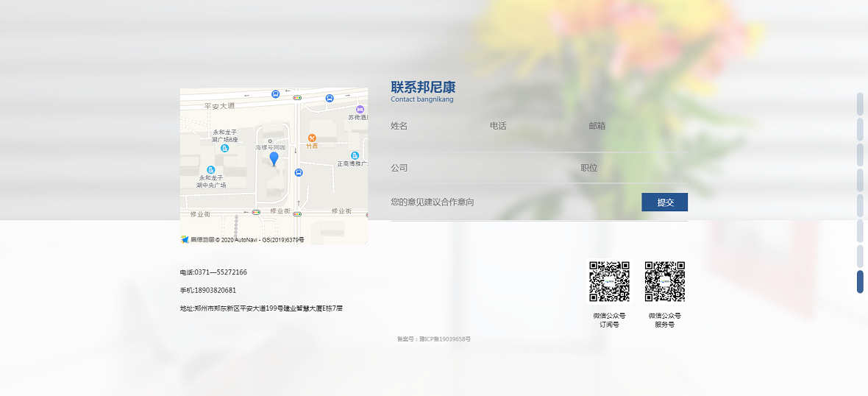Focus the 职位 job title field

(x=633, y=168)
